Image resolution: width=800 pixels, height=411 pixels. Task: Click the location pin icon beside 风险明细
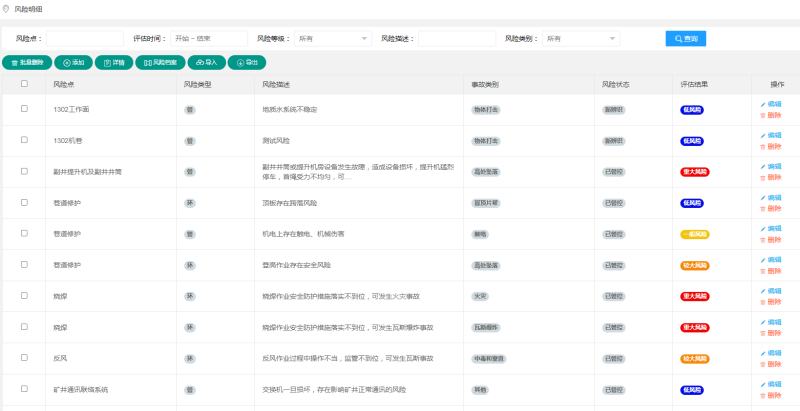pyautogui.click(x=6, y=9)
